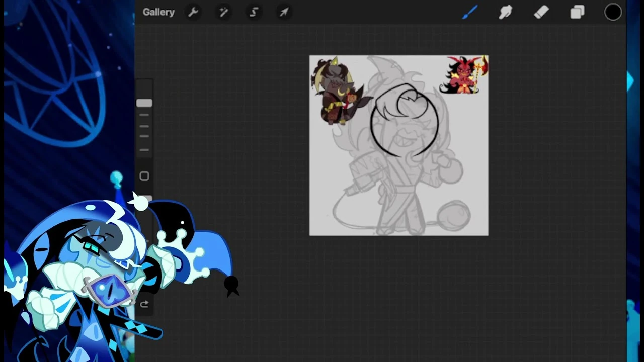Viewport: 644px width, 362px height.
Task: Toggle the Brush tool active state
Action: pyautogui.click(x=470, y=12)
